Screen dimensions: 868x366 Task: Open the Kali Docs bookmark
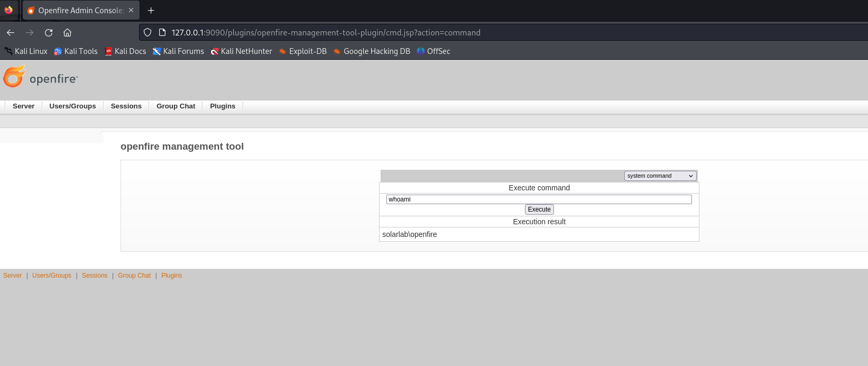pyautogui.click(x=125, y=51)
